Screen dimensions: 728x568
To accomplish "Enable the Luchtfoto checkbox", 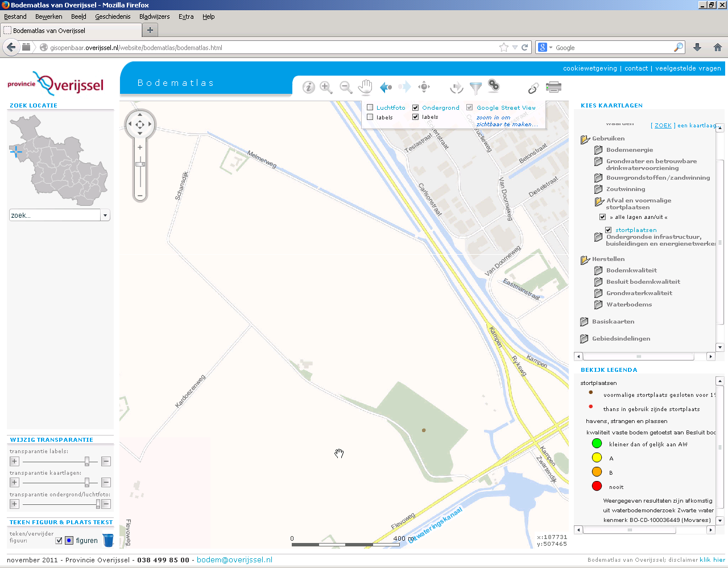I will (370, 107).
